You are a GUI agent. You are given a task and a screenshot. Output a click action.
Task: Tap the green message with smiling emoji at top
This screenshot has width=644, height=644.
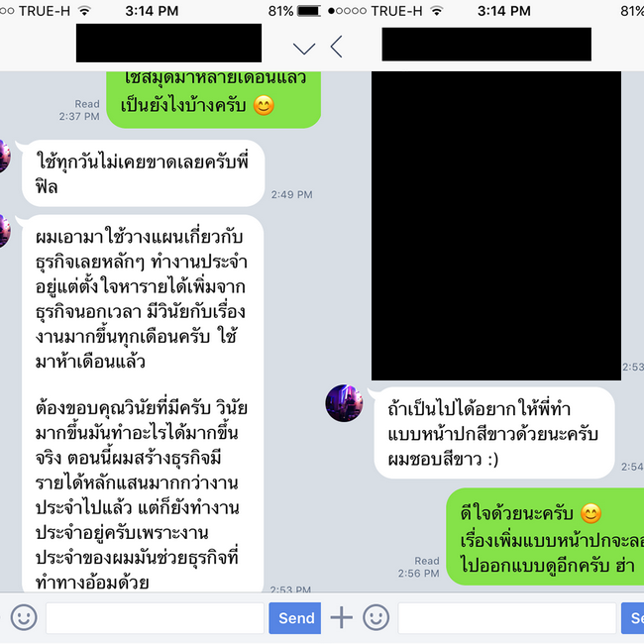[214, 99]
